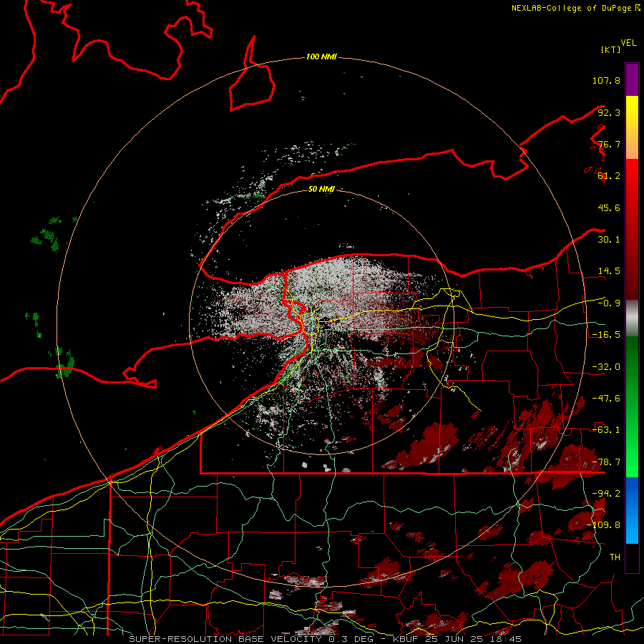Image resolution: width=644 pixels, height=644 pixels.
Task: Click the 76.7 velocity scale value
Action: [609, 144]
